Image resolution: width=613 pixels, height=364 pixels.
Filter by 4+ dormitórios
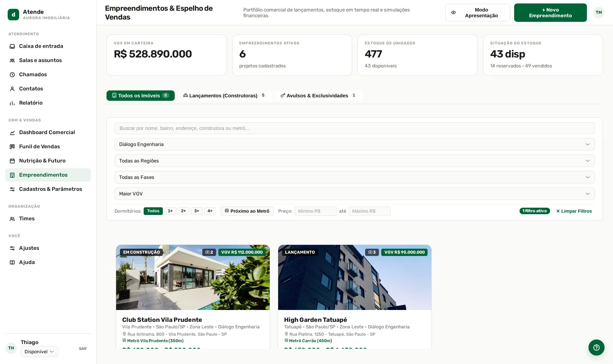pyautogui.click(x=210, y=211)
